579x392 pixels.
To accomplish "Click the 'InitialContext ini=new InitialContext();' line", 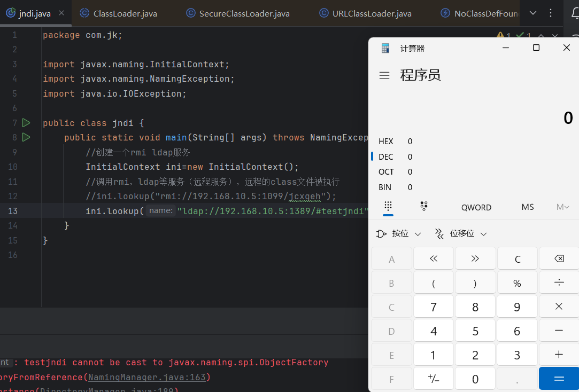I will [192, 167].
